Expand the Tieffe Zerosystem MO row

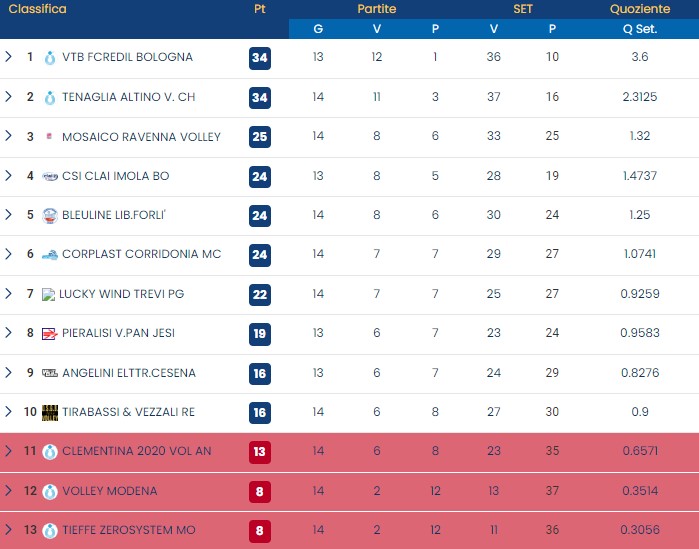[x=9, y=530]
